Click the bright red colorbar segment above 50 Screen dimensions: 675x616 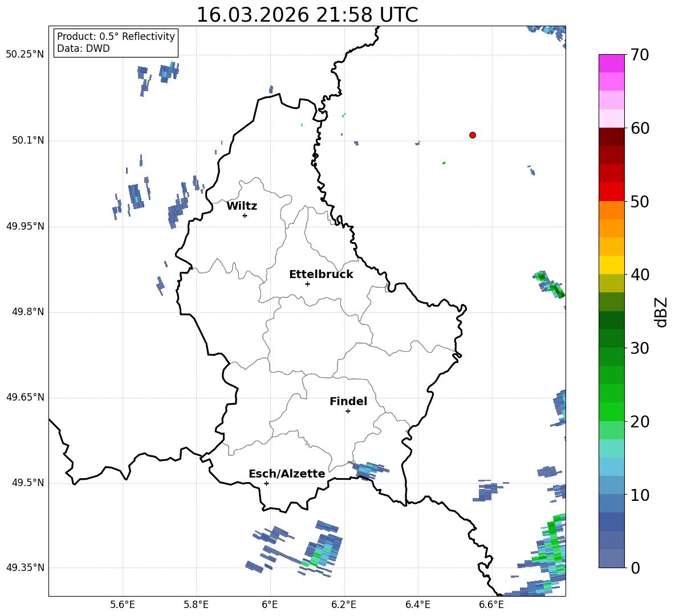pyautogui.click(x=611, y=192)
